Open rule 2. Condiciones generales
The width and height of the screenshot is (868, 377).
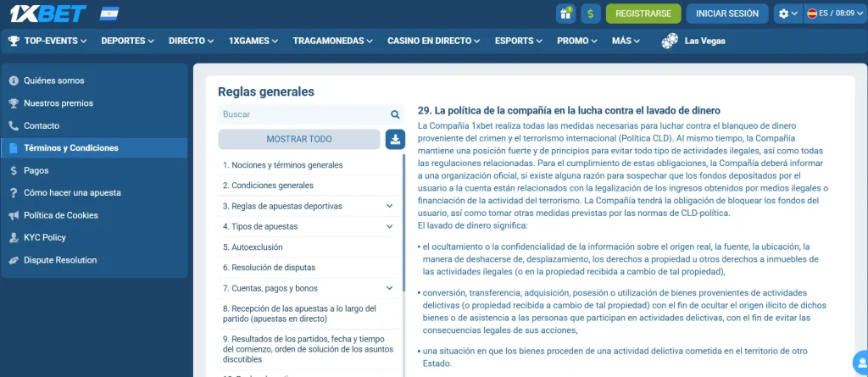pyautogui.click(x=309, y=186)
